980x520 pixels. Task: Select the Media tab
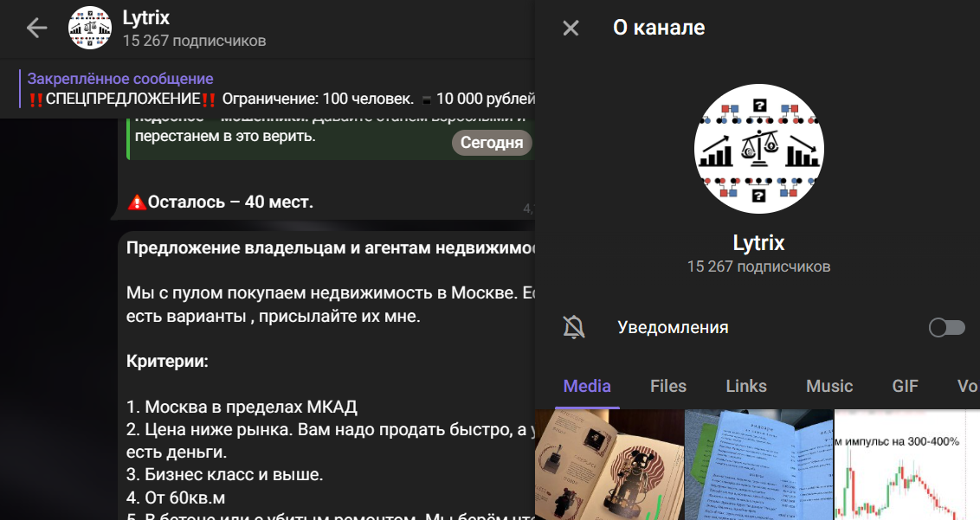[x=586, y=386]
